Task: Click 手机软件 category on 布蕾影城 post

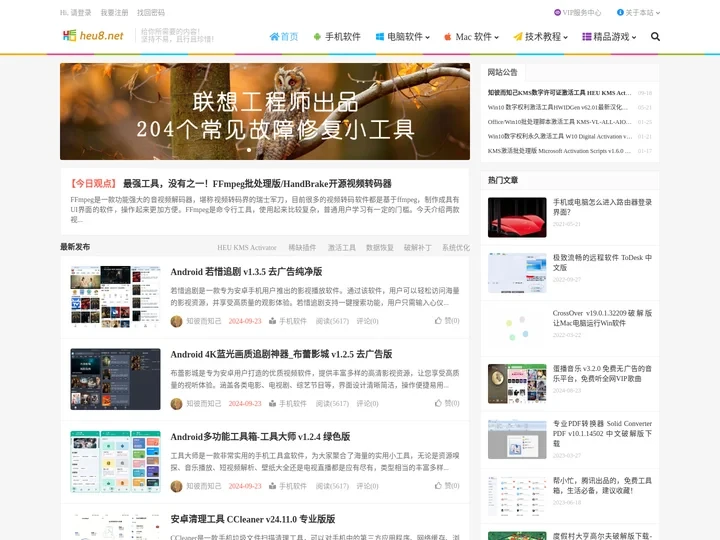Action: coord(292,404)
